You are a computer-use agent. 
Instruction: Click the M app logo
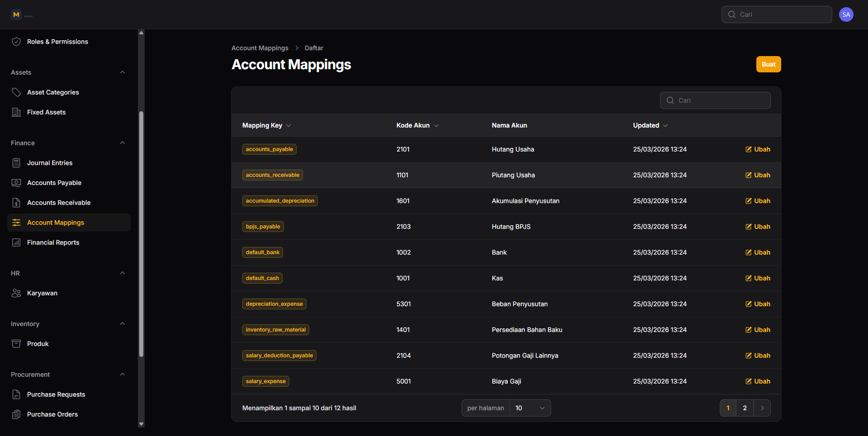click(x=16, y=14)
